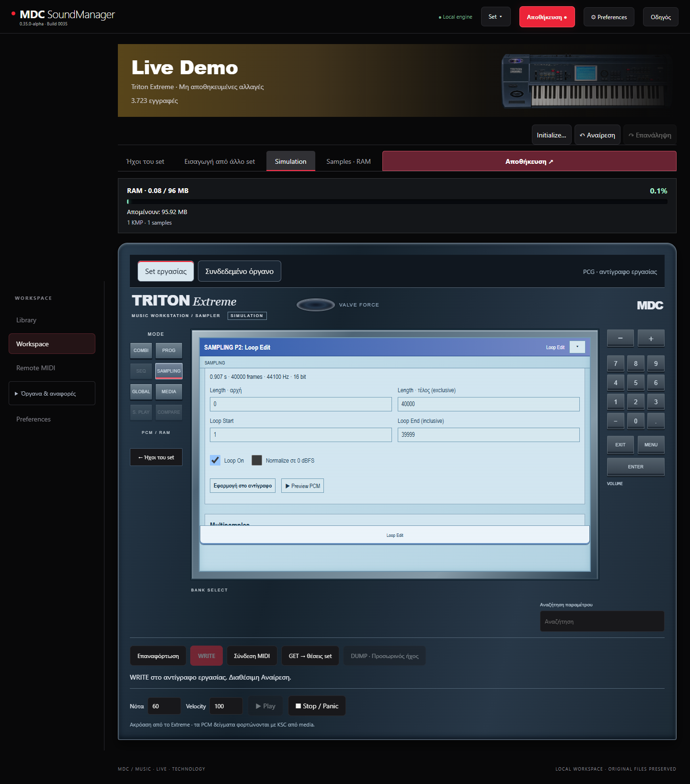Open Library in the sidebar
This screenshot has width=690, height=784.
click(52, 320)
